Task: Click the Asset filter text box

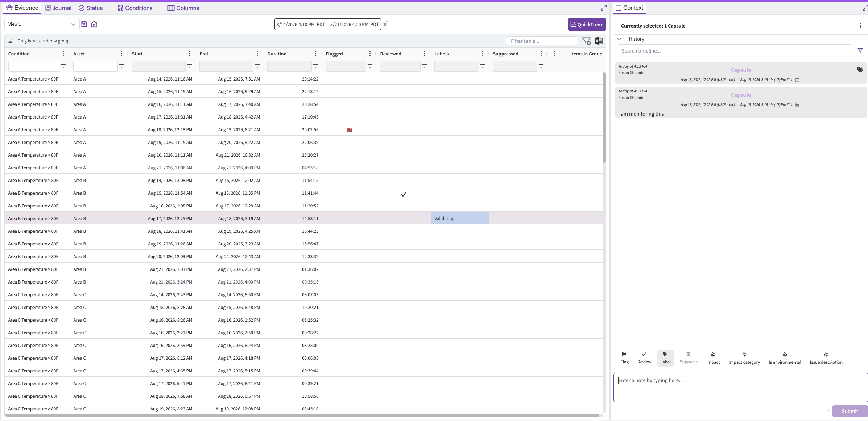Action: pyautogui.click(x=95, y=66)
